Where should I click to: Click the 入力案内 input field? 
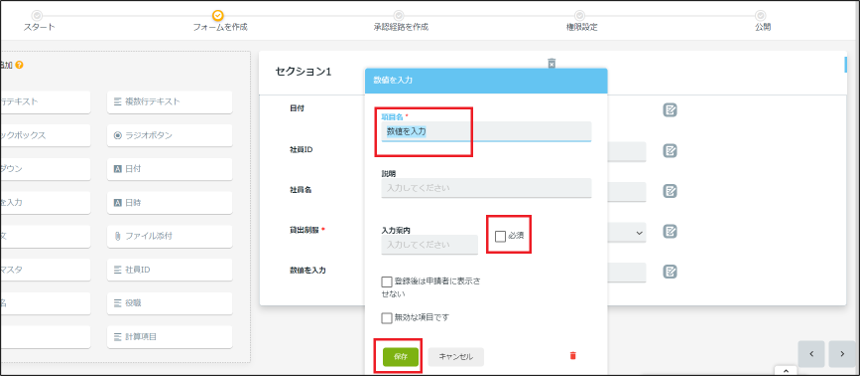429,245
